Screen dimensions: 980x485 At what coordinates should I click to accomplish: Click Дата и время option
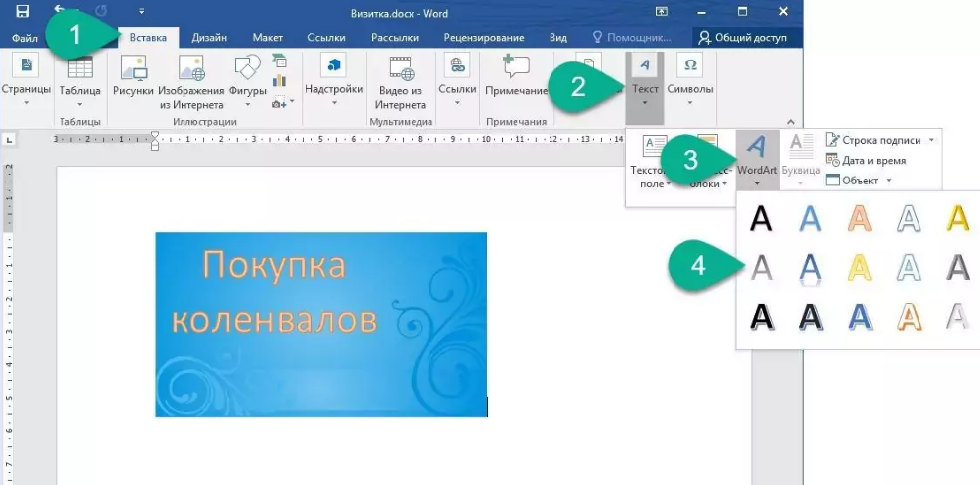[866, 160]
